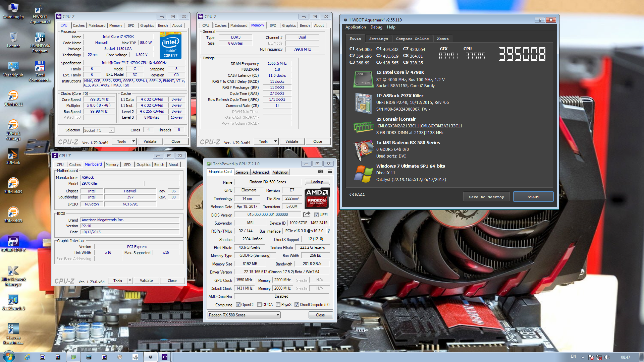The width and height of the screenshot is (644, 362).
Task: Click the Aquamark3 Windows logo icon
Action: [x=364, y=174]
